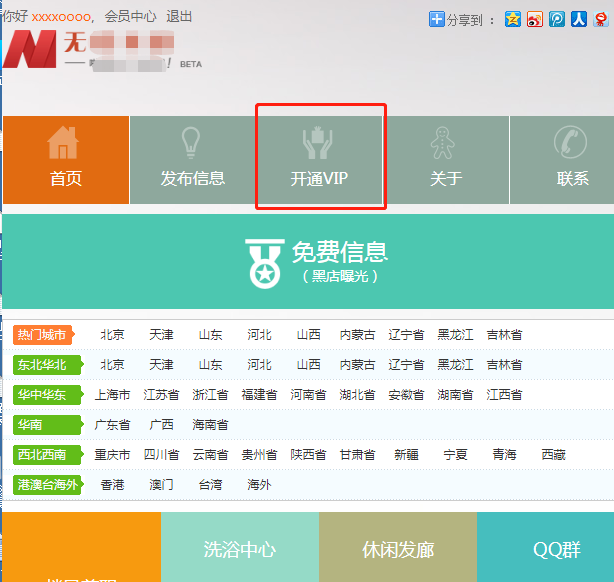Image resolution: width=614 pixels, height=582 pixels.
Task: Share to Sina Weibo icon
Action: pos(535,19)
